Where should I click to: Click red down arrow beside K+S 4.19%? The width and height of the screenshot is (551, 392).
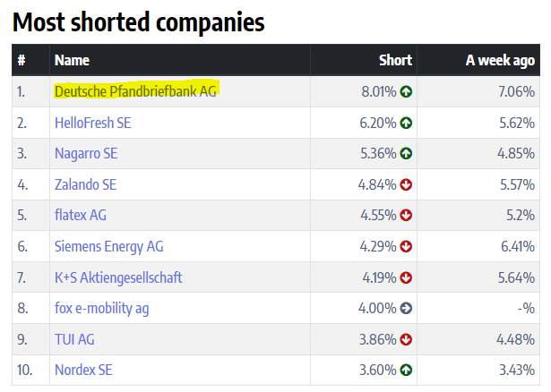pos(407,277)
